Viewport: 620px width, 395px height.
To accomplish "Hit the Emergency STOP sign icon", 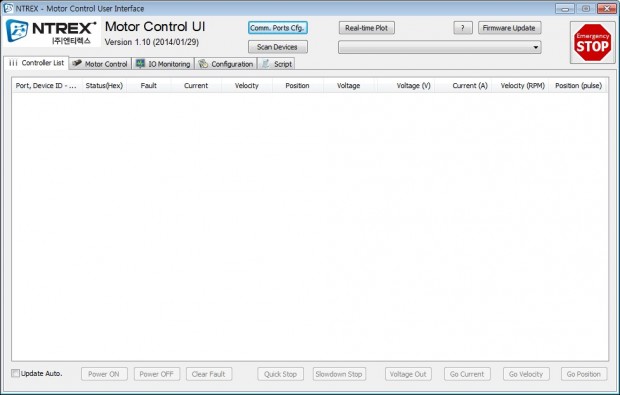I will click(x=592, y=42).
